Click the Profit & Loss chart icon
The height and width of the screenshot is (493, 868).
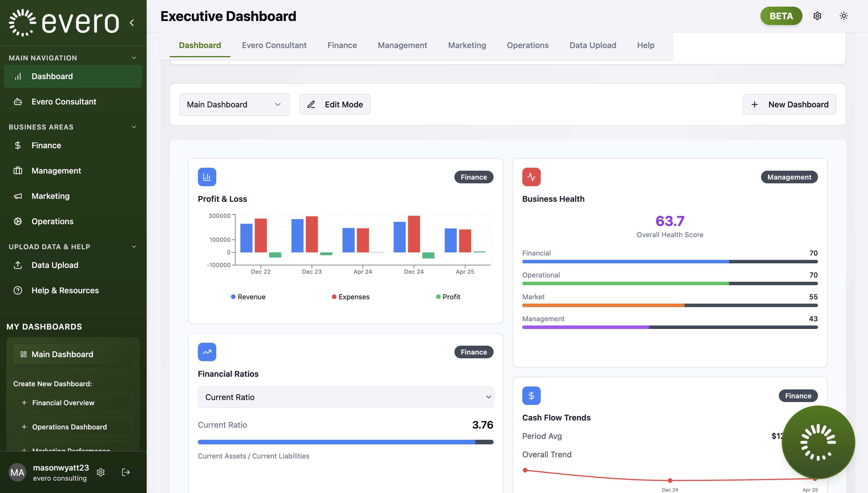(x=207, y=177)
